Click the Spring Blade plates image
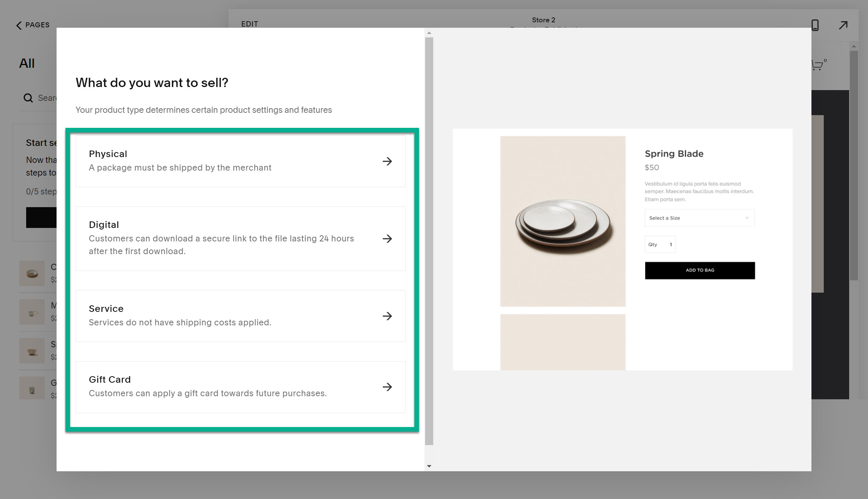Viewport: 868px width, 499px height. click(x=563, y=221)
